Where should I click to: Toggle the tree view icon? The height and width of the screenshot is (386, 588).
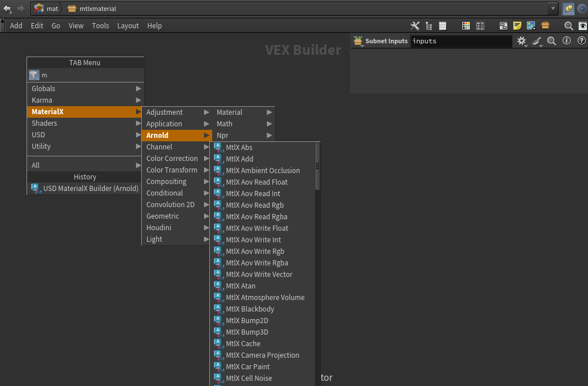(429, 26)
